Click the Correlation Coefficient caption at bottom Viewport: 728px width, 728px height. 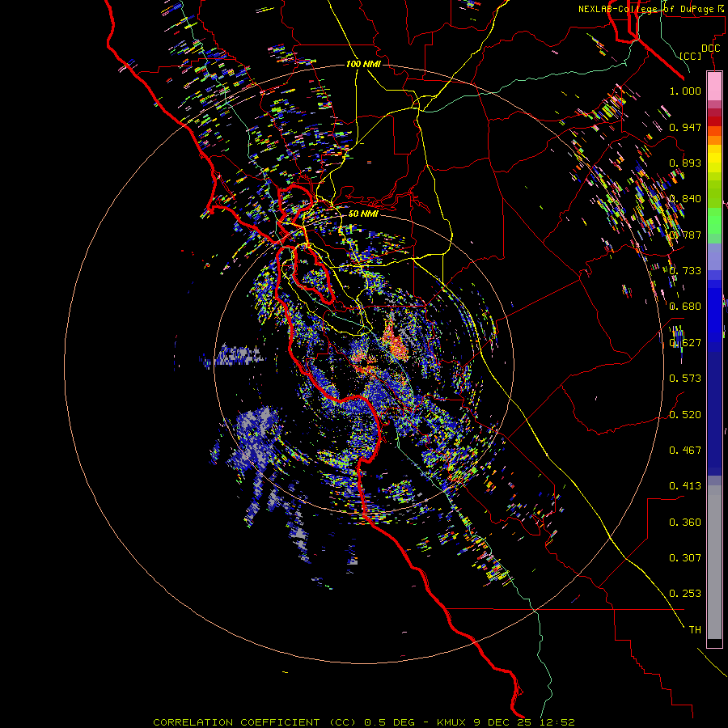364,722
